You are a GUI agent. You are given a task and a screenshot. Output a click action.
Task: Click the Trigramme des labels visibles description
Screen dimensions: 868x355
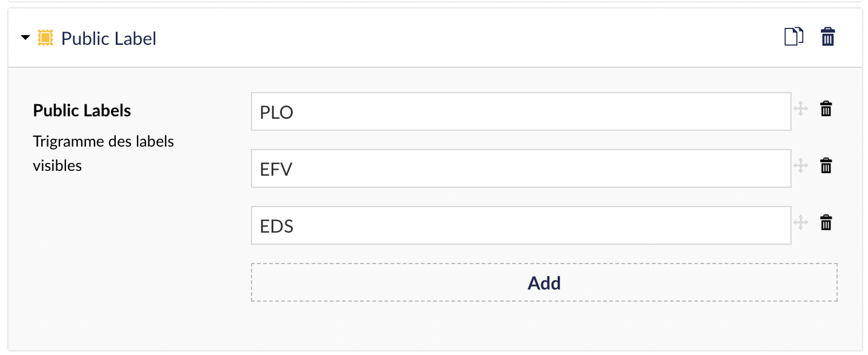pyautogui.click(x=104, y=153)
